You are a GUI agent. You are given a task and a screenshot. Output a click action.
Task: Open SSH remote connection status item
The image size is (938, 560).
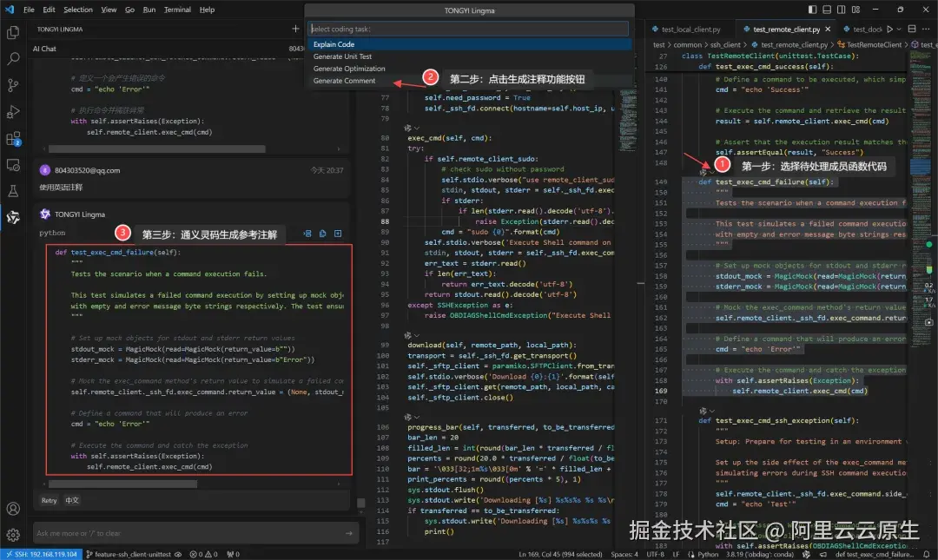(42, 555)
